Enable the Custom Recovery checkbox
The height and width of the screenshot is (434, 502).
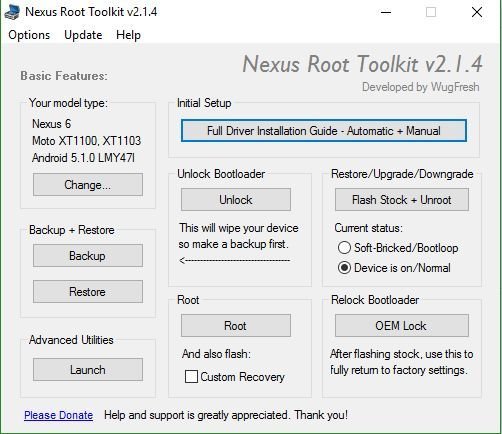coord(191,377)
